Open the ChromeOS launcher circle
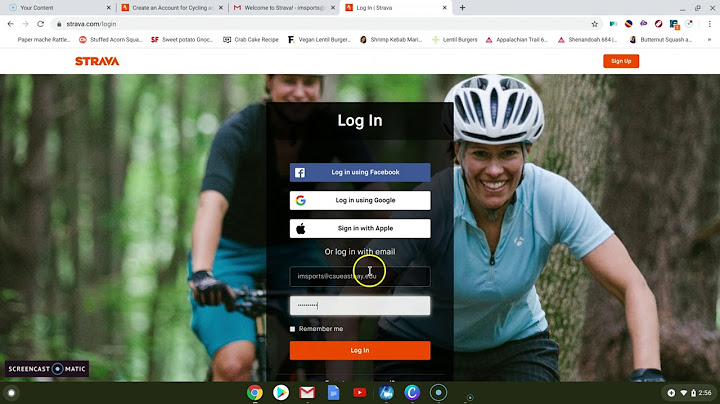 [11, 393]
